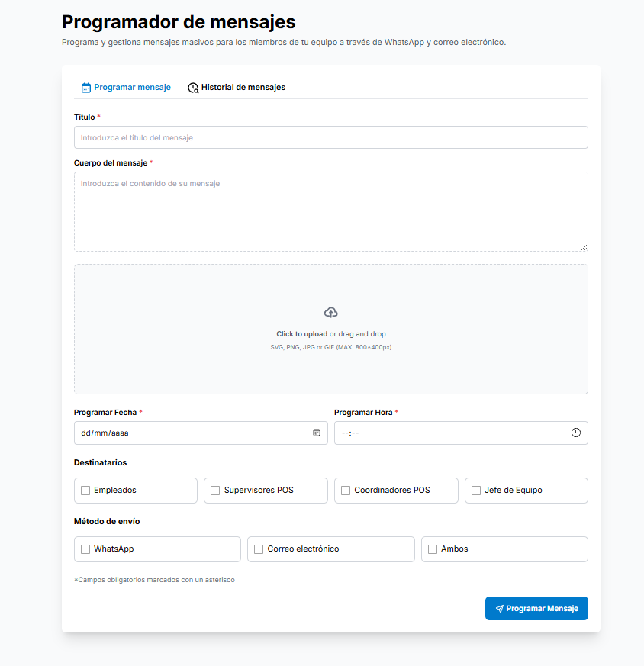Screen dimensions: 644x666
Task: Open the Programar Fecha date selector
Action: coord(191,433)
